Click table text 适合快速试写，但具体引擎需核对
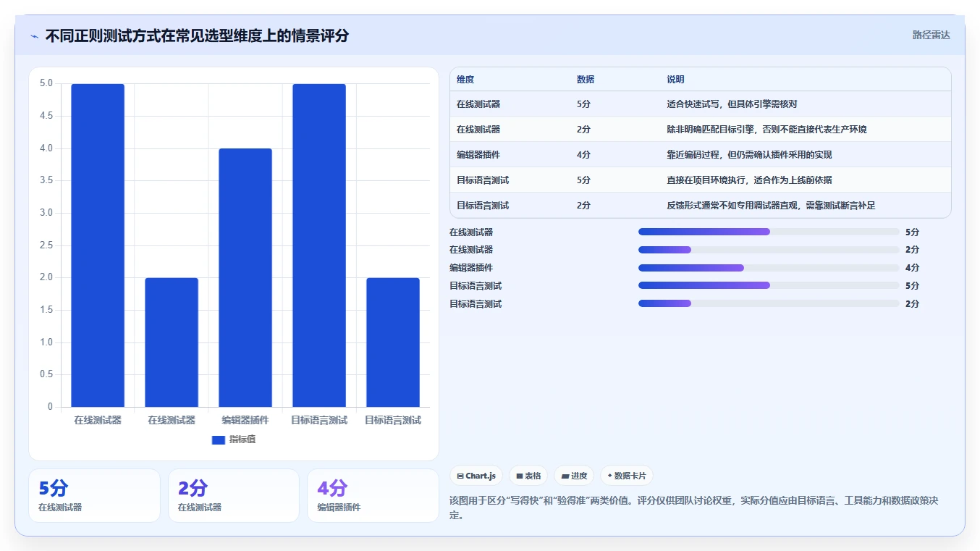Viewport: 980px width, 551px height. click(732, 104)
